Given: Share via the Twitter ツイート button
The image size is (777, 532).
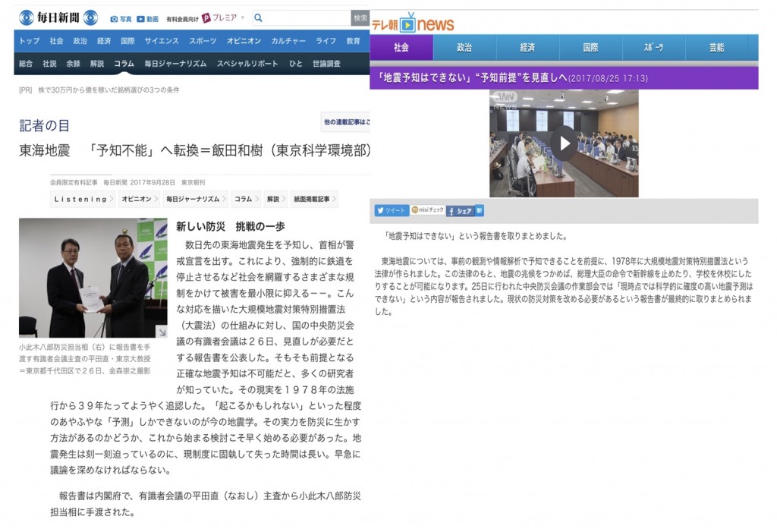Looking at the screenshot, I should (391, 210).
